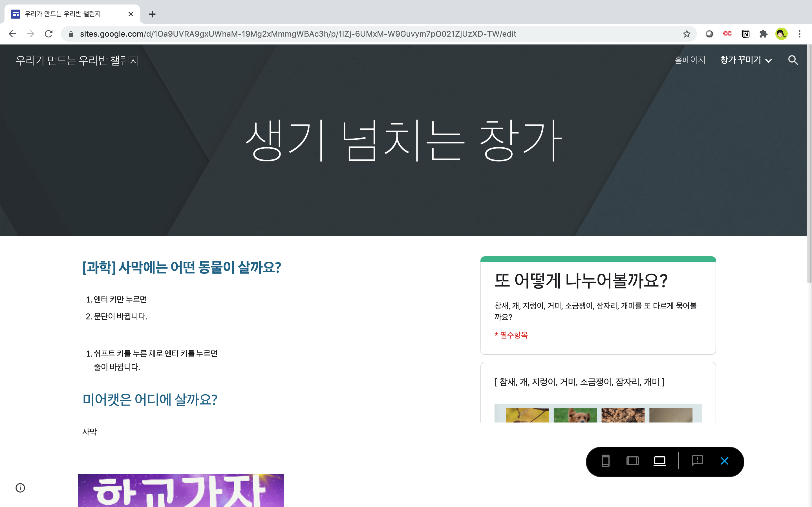The width and height of the screenshot is (812, 507).
Task: Open the send feedback icon
Action: [x=697, y=461]
